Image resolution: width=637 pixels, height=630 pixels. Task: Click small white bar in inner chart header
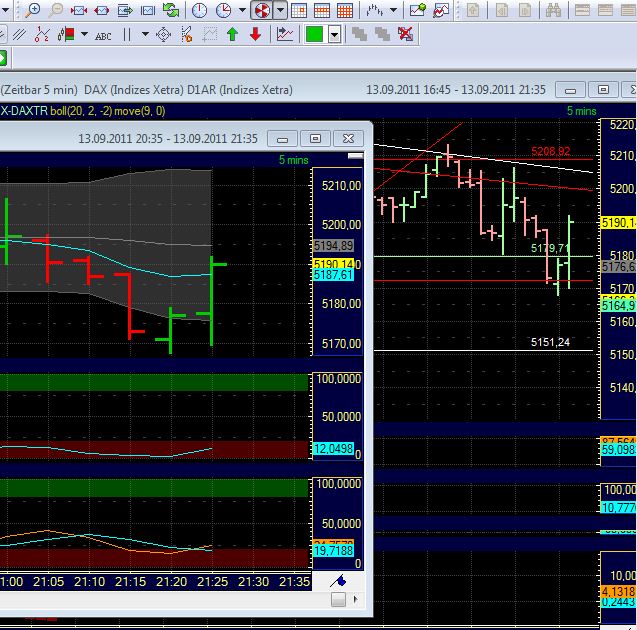(355, 156)
